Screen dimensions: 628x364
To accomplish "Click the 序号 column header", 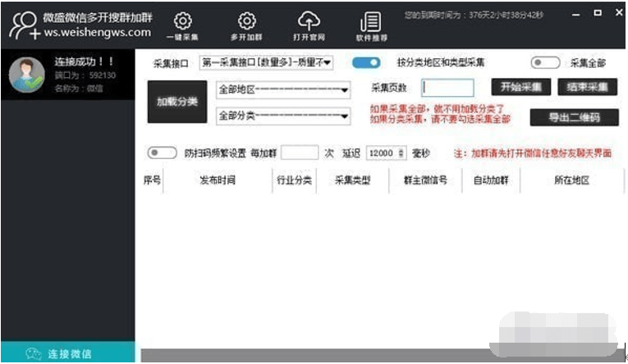I will click(x=152, y=180).
